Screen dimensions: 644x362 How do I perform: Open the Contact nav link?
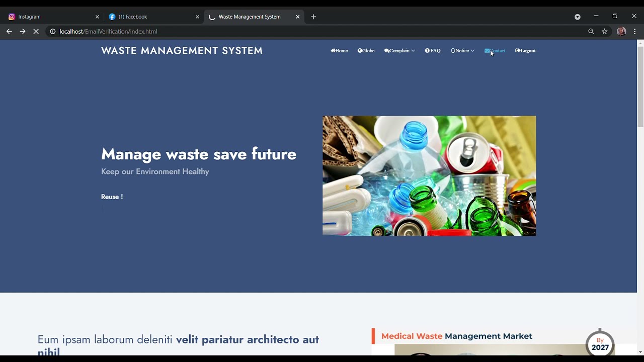[x=495, y=51]
